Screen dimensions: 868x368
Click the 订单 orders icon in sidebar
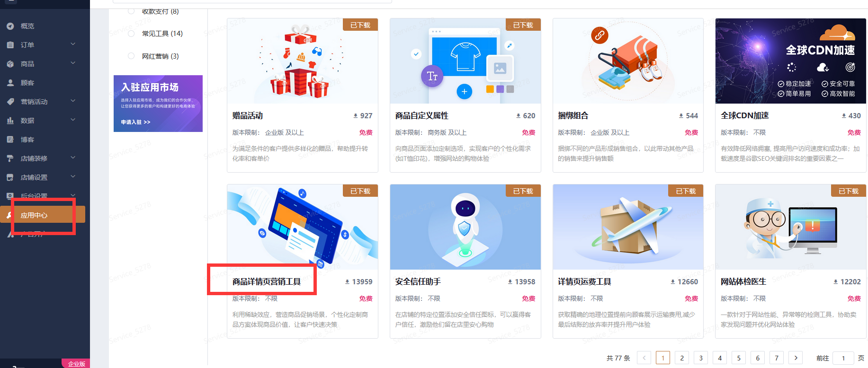point(10,45)
